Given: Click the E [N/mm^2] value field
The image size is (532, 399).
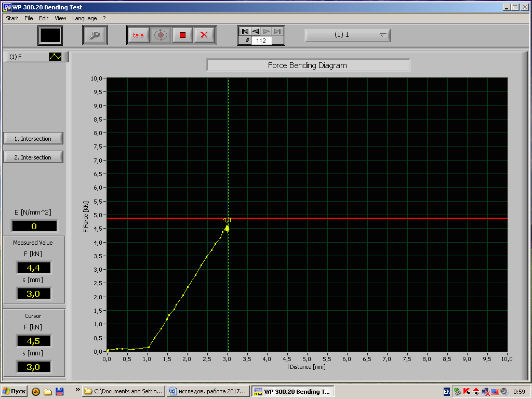Looking at the screenshot, I should click(34, 226).
